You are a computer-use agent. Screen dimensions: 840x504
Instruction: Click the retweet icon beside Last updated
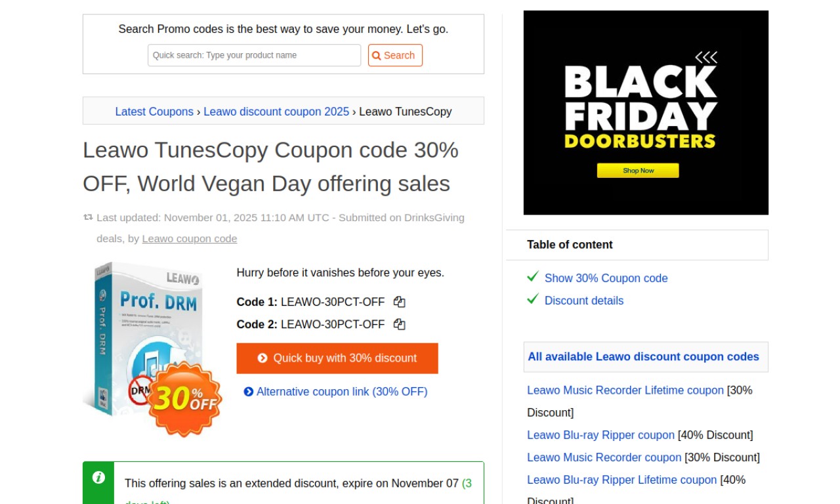pos(88,217)
